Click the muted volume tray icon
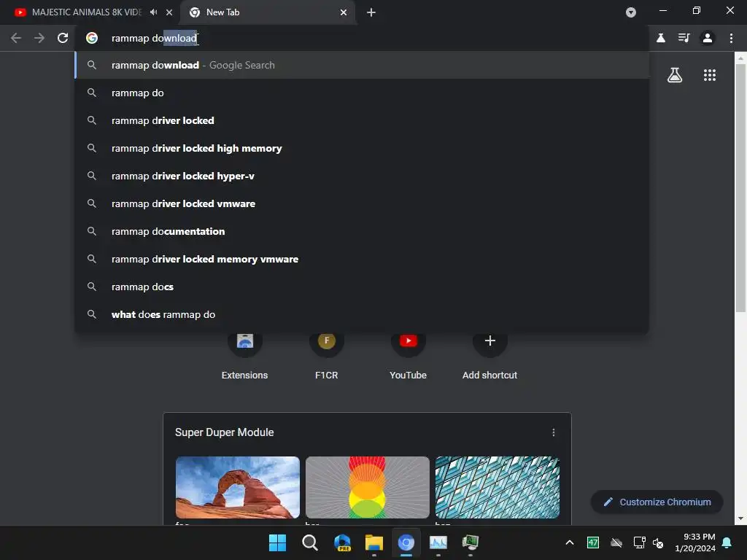The width and height of the screenshot is (747, 560). [x=658, y=542]
